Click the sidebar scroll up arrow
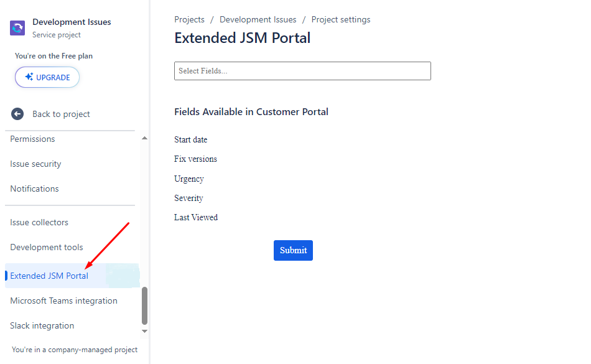591x364 pixels. [x=144, y=138]
